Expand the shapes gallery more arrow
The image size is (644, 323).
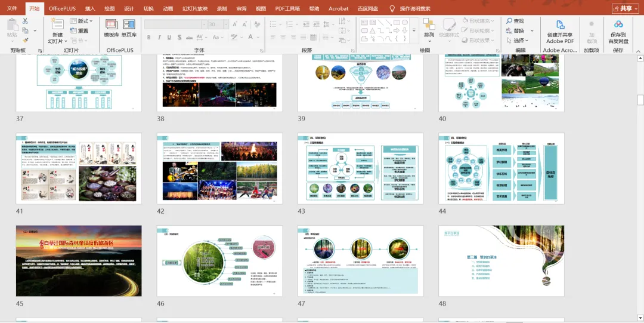click(x=414, y=31)
